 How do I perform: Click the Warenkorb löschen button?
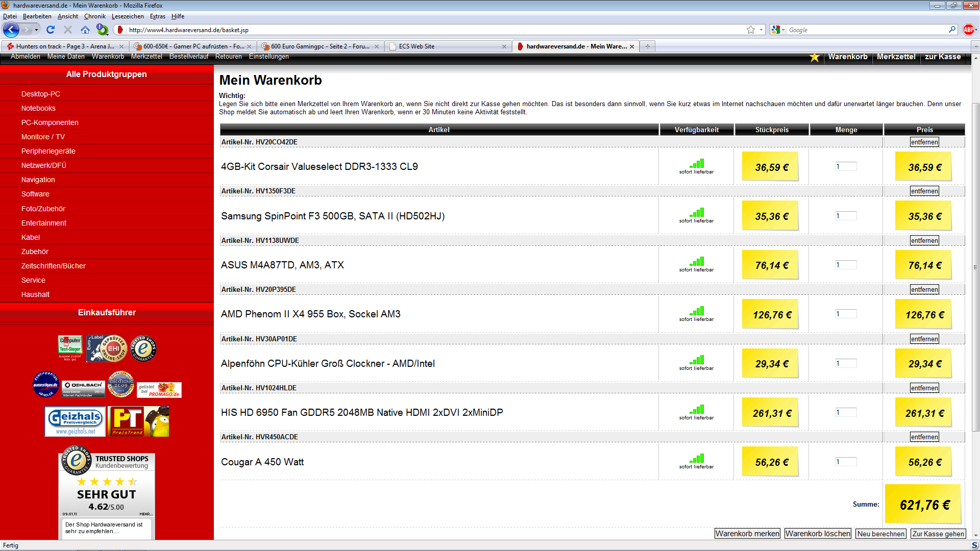818,534
